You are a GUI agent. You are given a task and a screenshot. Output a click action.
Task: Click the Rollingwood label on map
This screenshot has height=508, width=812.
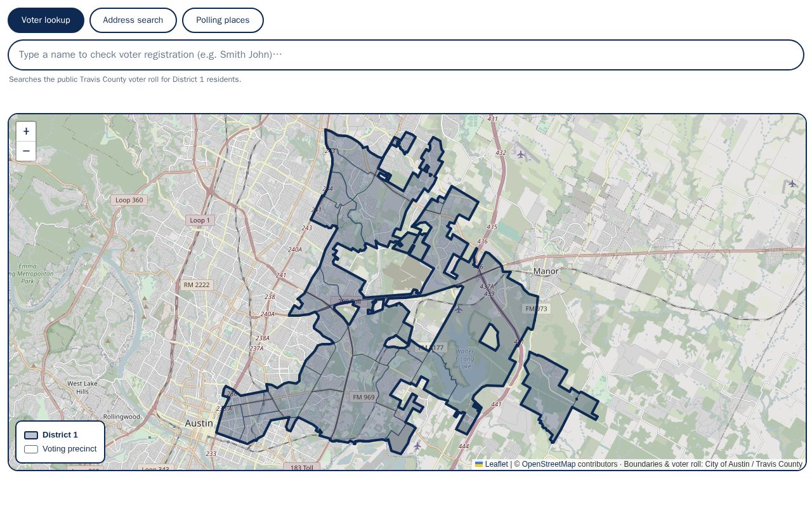(122, 417)
